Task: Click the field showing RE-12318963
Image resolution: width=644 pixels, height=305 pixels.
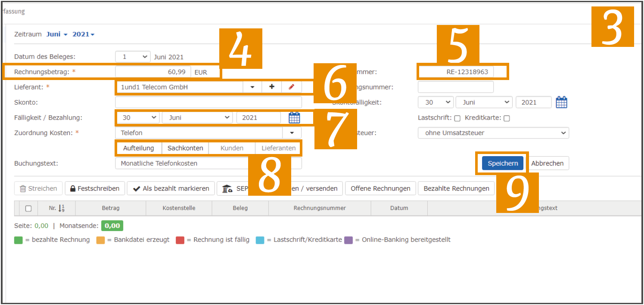Action: (x=456, y=72)
